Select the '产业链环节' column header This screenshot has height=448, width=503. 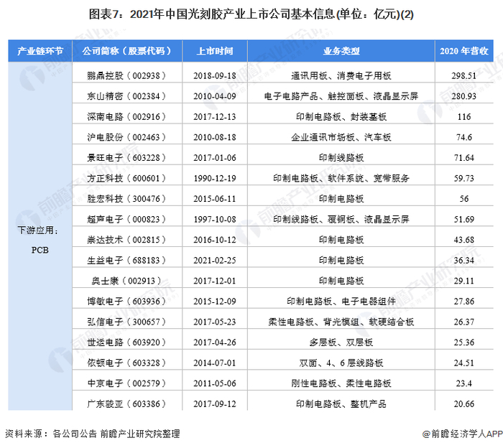40,51
